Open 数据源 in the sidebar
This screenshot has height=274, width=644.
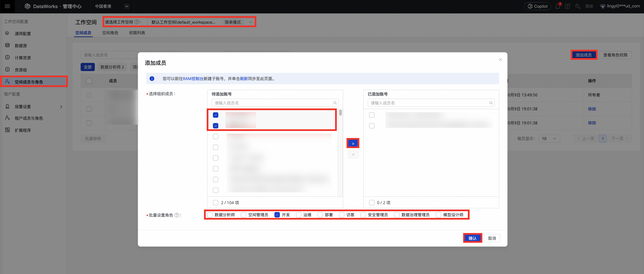(21, 45)
